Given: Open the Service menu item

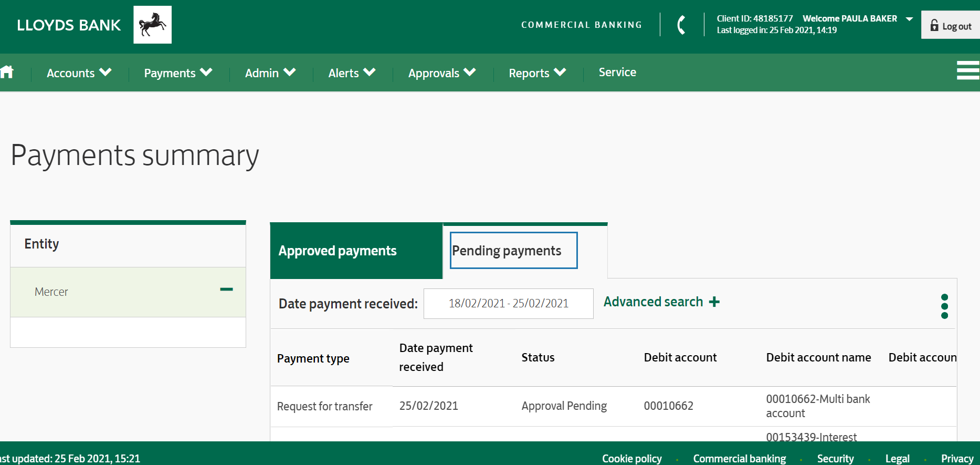Looking at the screenshot, I should (x=617, y=72).
